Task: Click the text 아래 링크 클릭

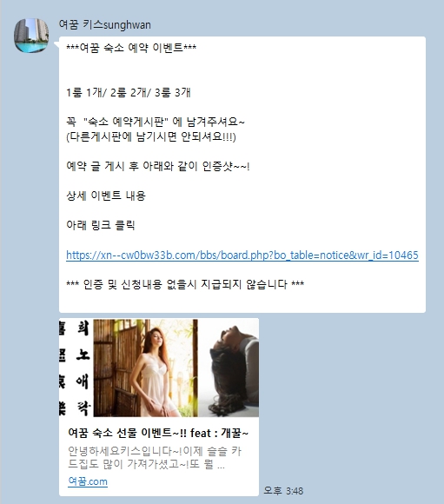Action: [100, 225]
